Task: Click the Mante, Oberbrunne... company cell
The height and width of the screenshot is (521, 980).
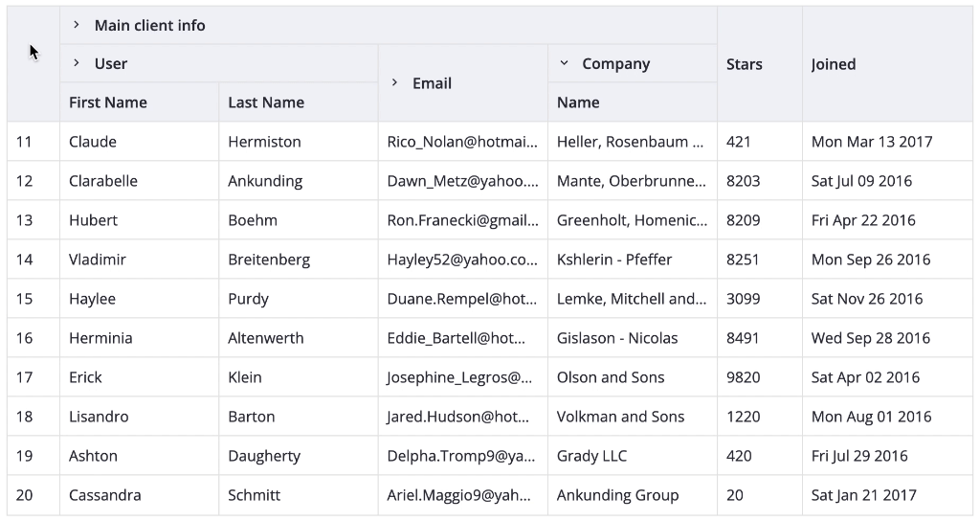Action: [x=633, y=181]
